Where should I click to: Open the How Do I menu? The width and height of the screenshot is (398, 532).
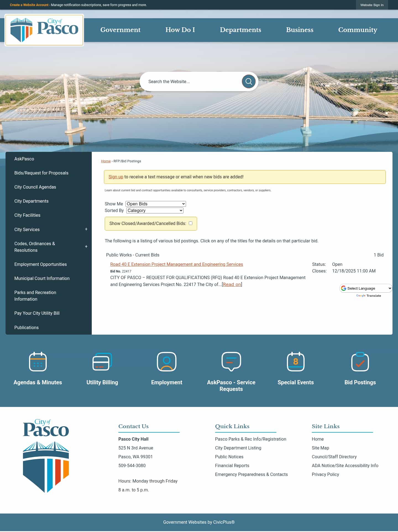[x=180, y=30]
